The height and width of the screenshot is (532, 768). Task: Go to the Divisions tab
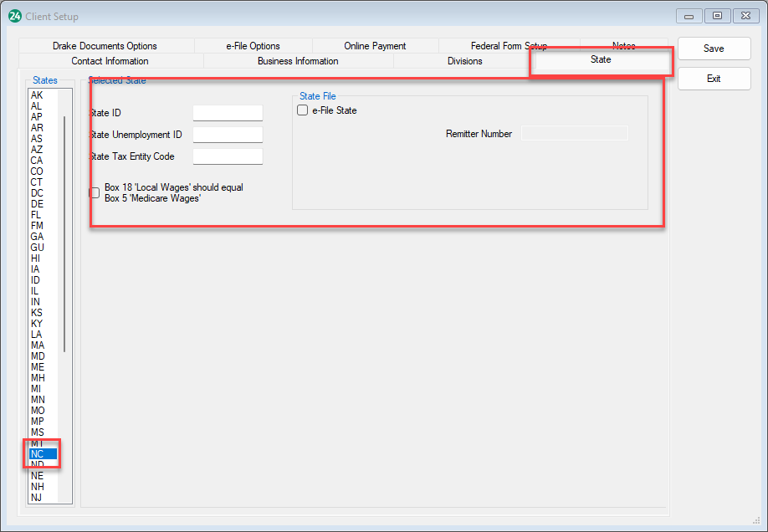[x=464, y=61]
